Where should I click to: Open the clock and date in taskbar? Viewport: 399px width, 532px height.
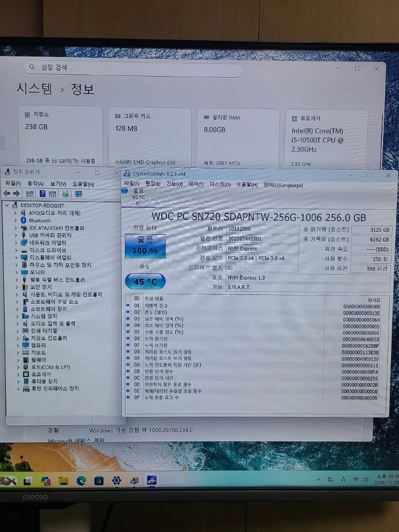tap(386, 479)
